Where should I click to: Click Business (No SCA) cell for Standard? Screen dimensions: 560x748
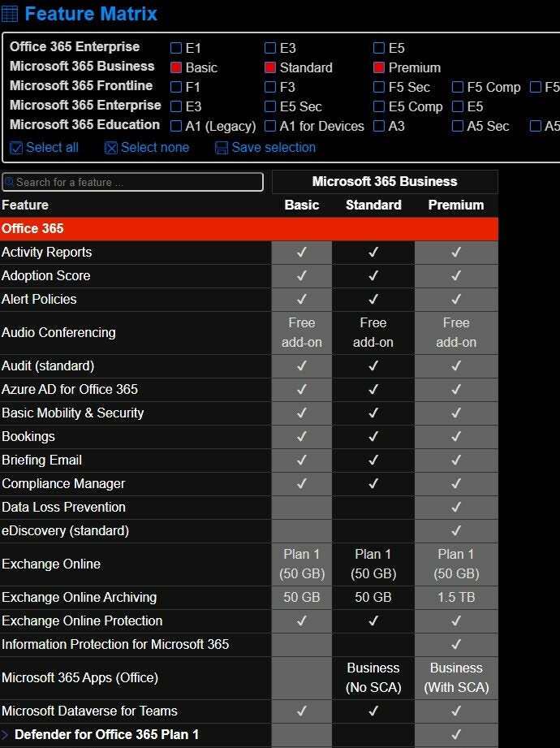click(x=373, y=677)
